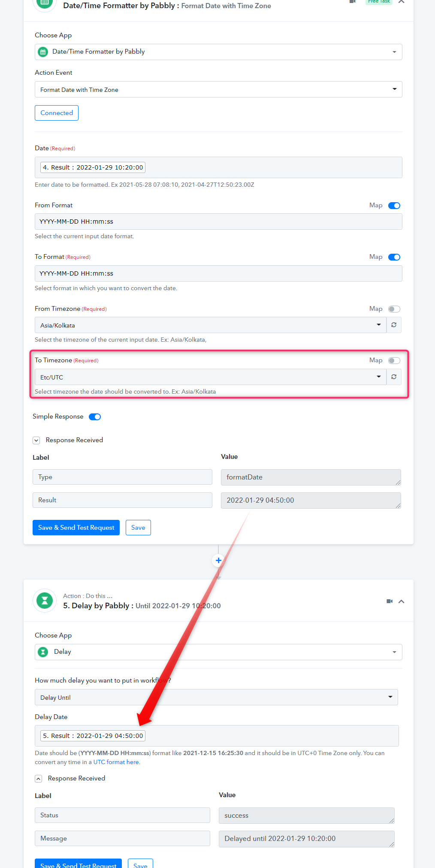Disable the Simple Response toggle
This screenshot has height=868, width=435.
[95, 417]
